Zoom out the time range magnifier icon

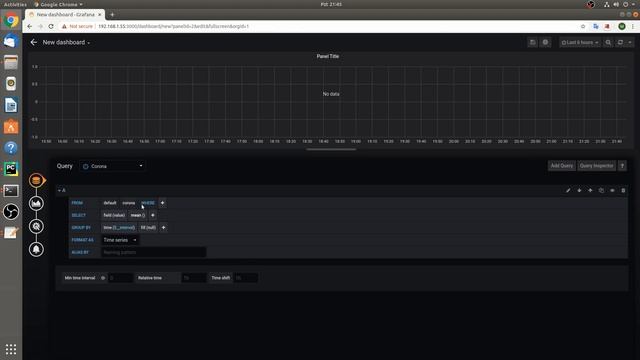tap(608, 42)
